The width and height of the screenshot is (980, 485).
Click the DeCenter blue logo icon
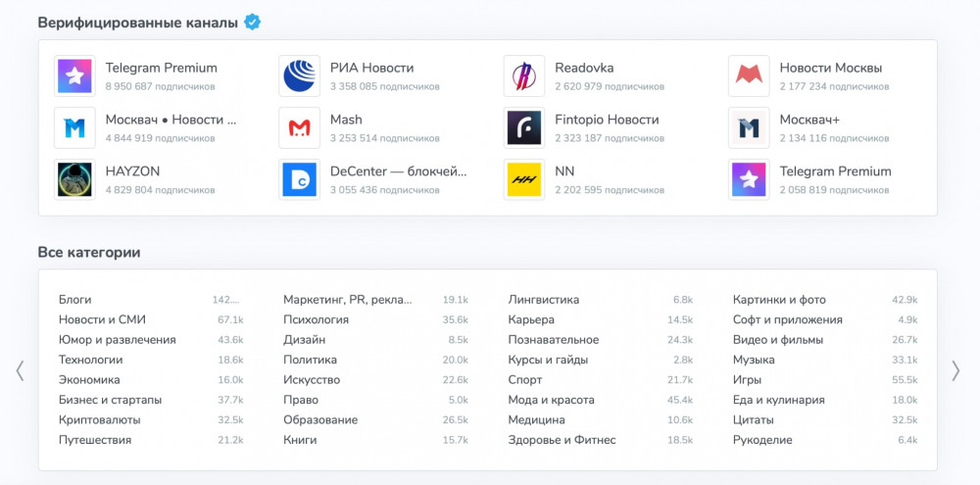click(299, 179)
